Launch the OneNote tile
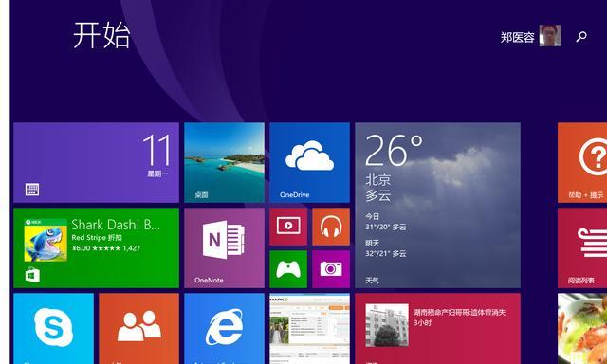This screenshot has width=607, height=364. 224,248
